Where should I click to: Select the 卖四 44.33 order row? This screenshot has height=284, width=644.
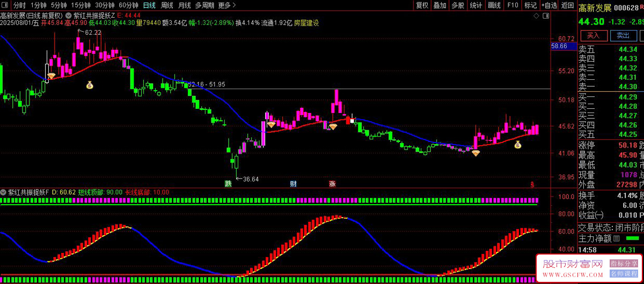610,59
